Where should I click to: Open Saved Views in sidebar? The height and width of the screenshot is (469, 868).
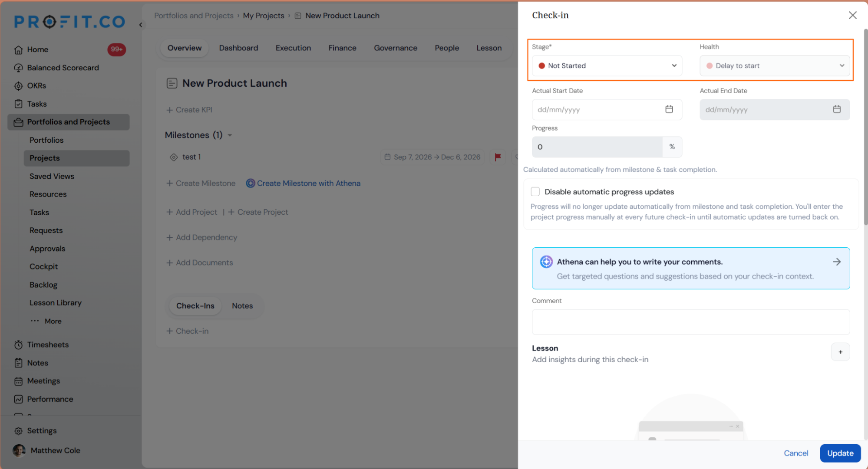point(52,177)
